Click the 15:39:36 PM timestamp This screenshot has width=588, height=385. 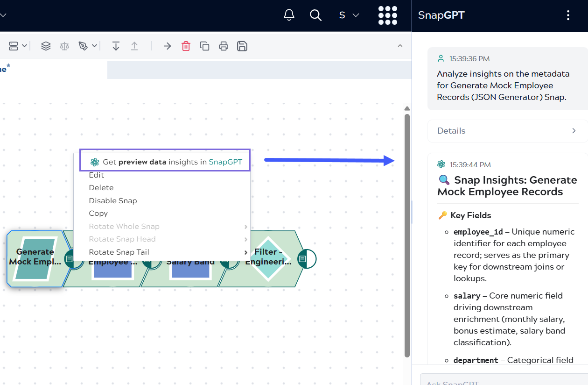click(469, 59)
